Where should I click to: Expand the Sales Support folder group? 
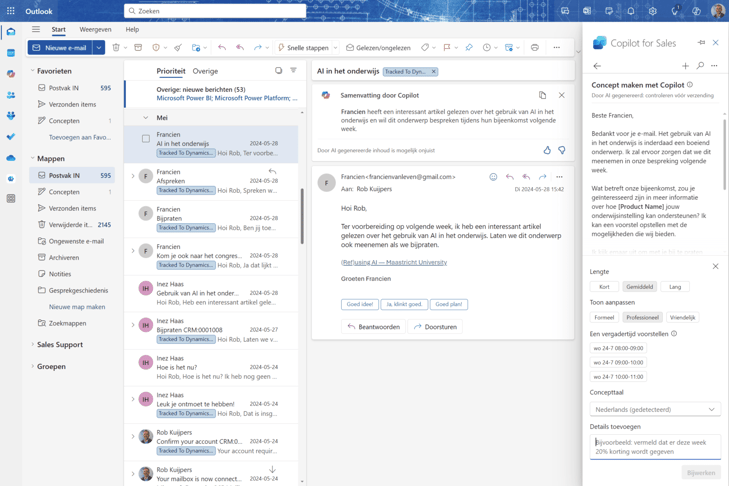tap(33, 344)
